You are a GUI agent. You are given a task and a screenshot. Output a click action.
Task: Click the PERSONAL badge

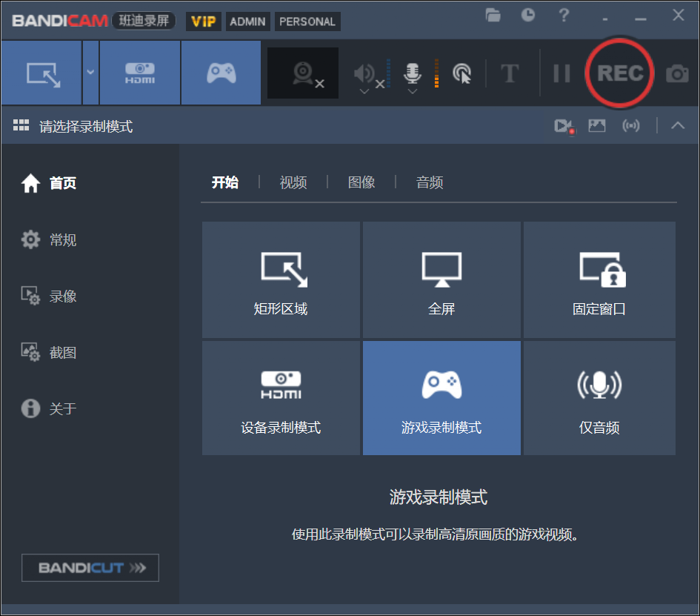tap(307, 21)
